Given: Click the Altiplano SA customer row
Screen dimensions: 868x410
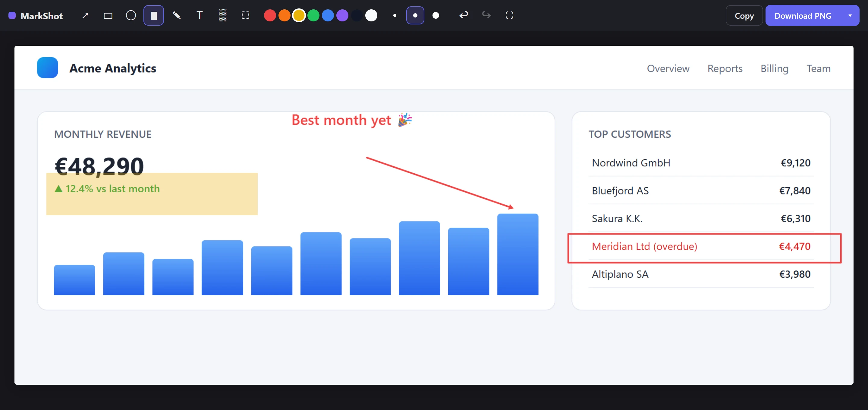Looking at the screenshot, I should (x=701, y=274).
